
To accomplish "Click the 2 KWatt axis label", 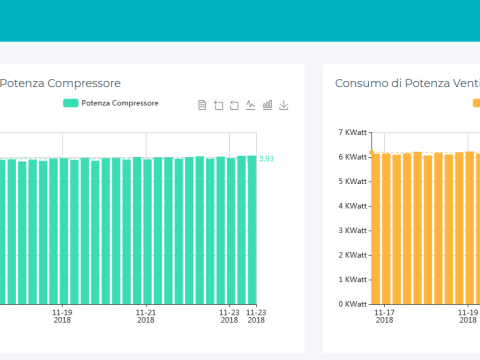I will (x=353, y=255).
